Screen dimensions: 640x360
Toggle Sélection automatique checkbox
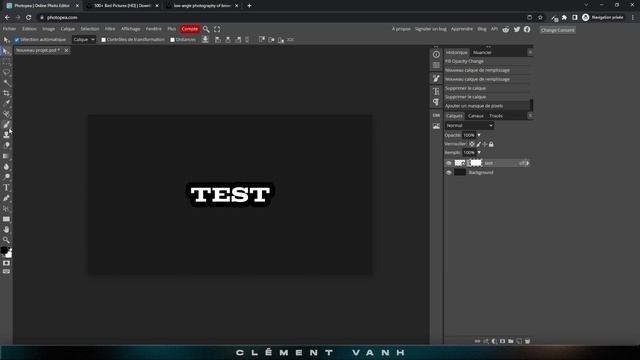coord(17,40)
